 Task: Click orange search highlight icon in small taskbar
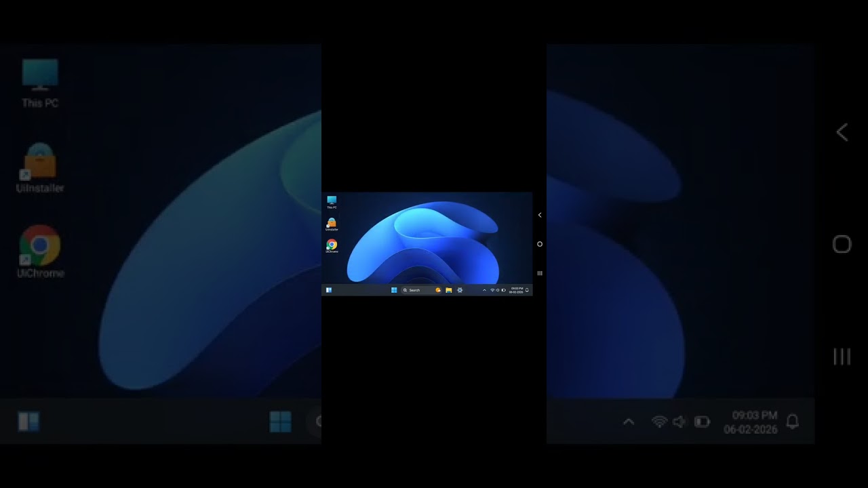438,290
